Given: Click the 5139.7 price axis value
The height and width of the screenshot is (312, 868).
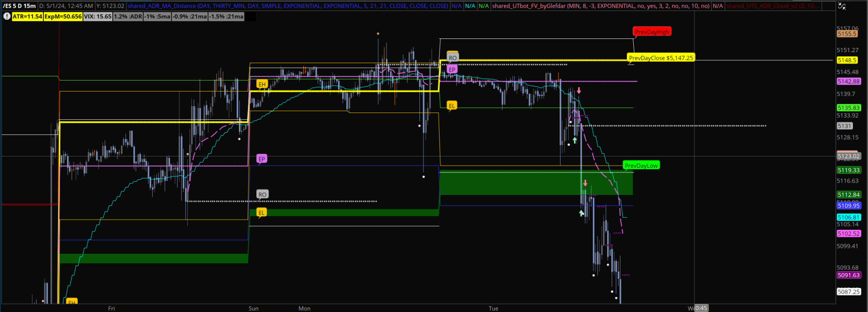Looking at the screenshot, I should [x=846, y=94].
